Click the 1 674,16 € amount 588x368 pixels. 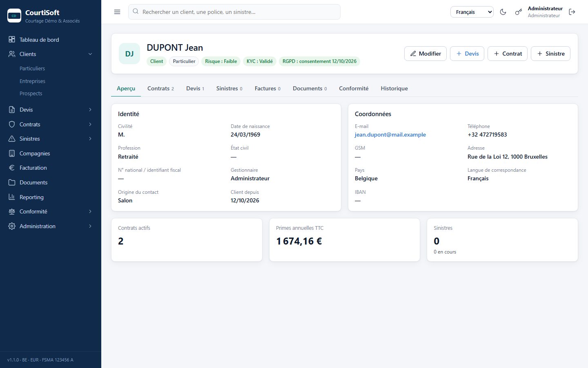click(x=299, y=241)
